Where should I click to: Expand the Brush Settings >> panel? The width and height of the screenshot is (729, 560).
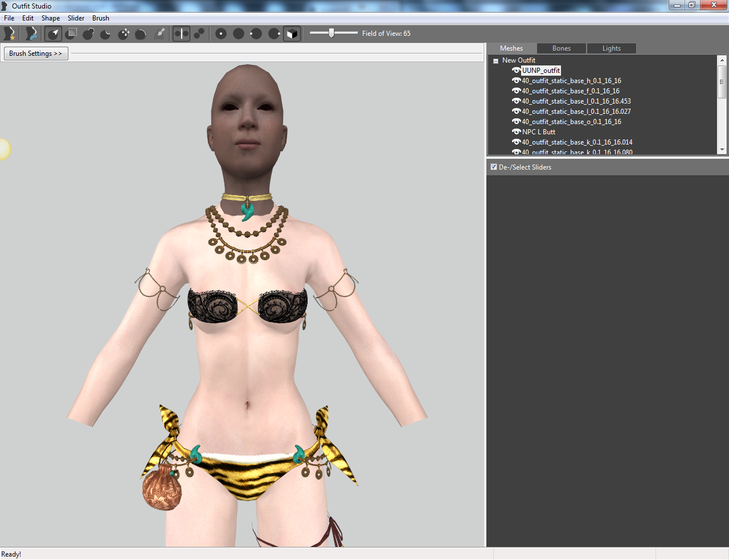(x=36, y=53)
